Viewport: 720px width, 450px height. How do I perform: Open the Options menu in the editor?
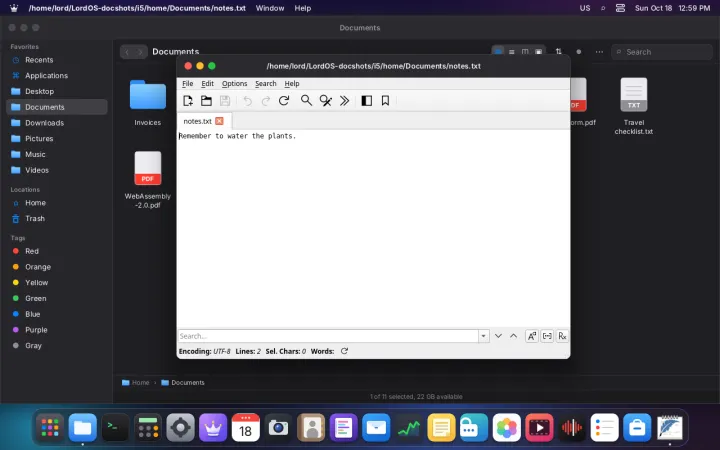coord(235,84)
